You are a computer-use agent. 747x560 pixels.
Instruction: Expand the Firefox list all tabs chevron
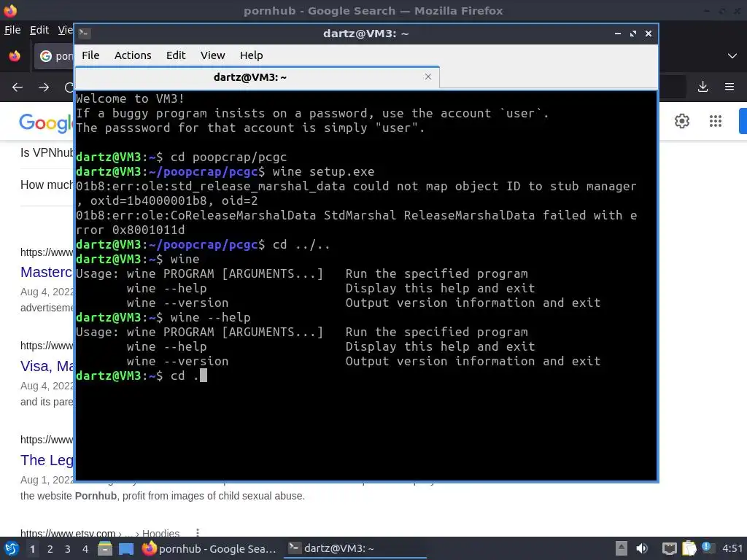[x=732, y=56]
